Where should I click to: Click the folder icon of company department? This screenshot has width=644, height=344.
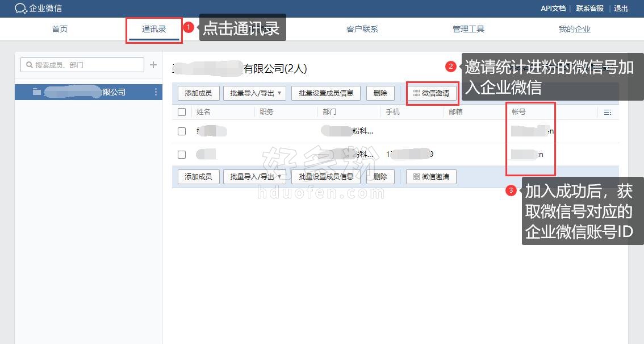[x=36, y=92]
